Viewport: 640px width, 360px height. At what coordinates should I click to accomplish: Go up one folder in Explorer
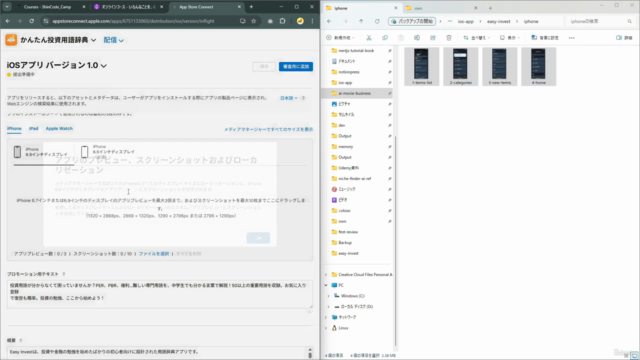point(361,21)
